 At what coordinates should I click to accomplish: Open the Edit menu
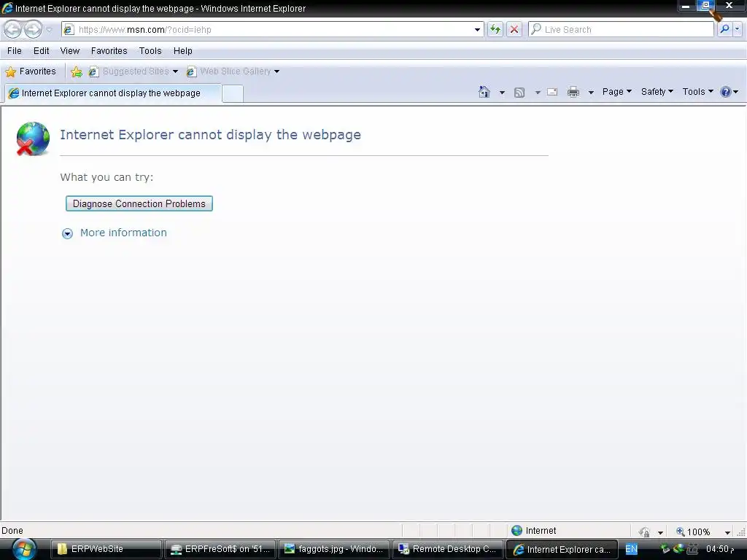coord(41,51)
